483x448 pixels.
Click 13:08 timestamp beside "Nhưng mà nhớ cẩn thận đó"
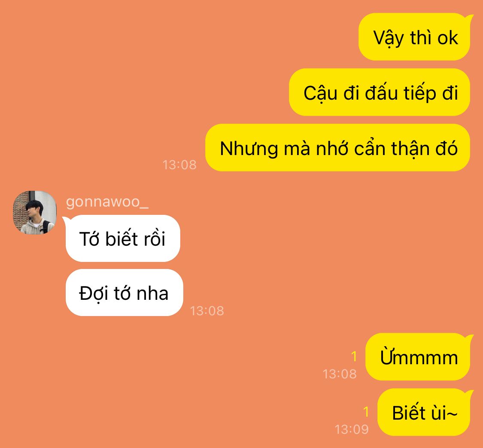point(179,165)
